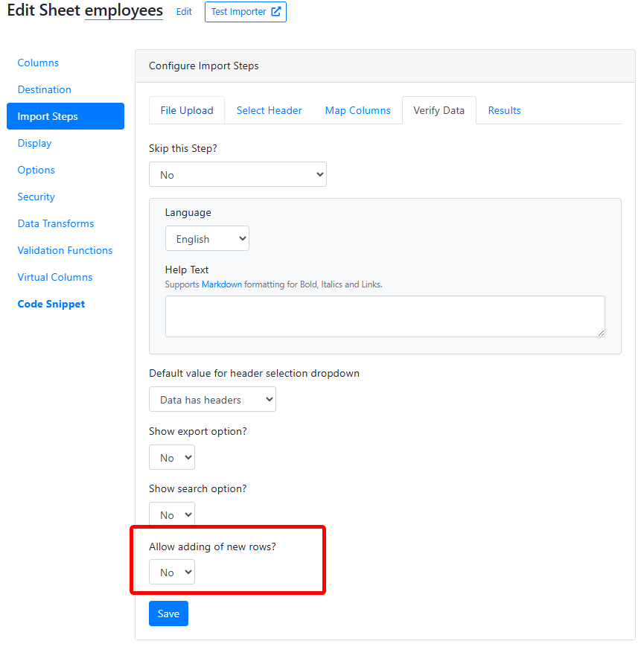
Task: Open Show export option dropdown
Action: click(172, 457)
